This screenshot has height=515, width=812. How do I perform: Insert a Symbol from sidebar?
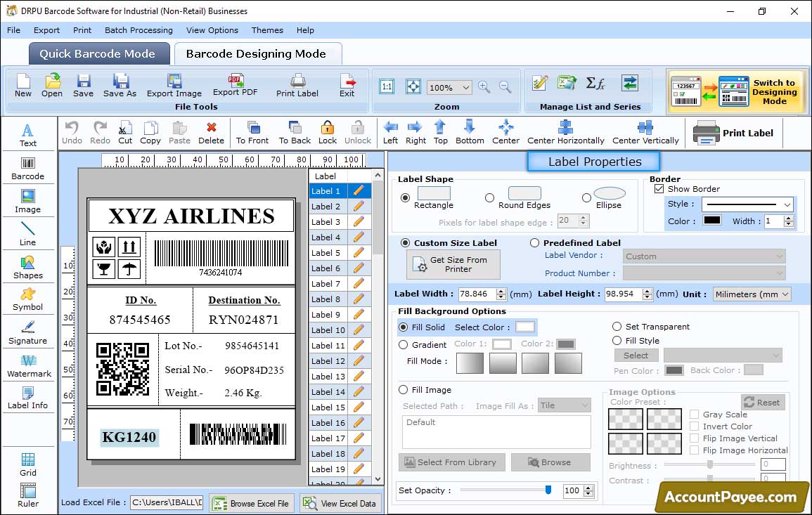tap(28, 300)
